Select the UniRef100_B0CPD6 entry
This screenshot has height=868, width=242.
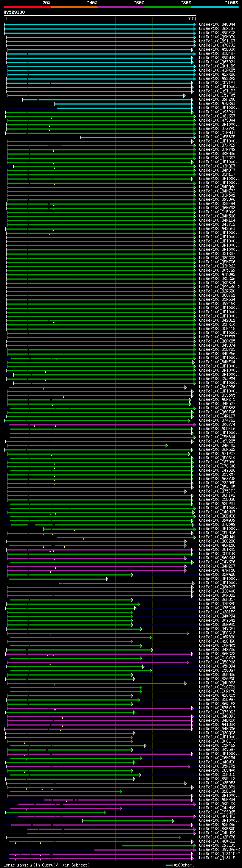click(217, 387)
